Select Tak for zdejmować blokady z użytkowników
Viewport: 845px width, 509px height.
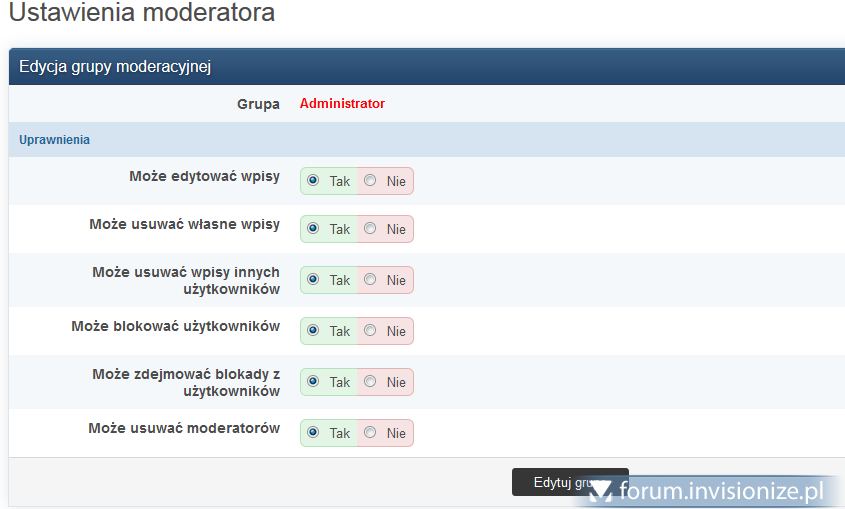click(x=313, y=382)
